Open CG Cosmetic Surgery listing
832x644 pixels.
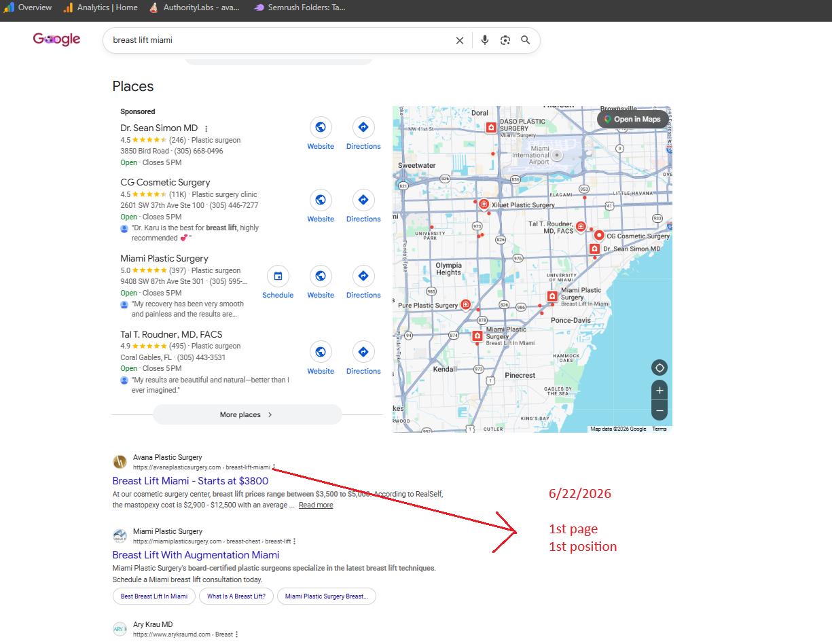pos(165,182)
